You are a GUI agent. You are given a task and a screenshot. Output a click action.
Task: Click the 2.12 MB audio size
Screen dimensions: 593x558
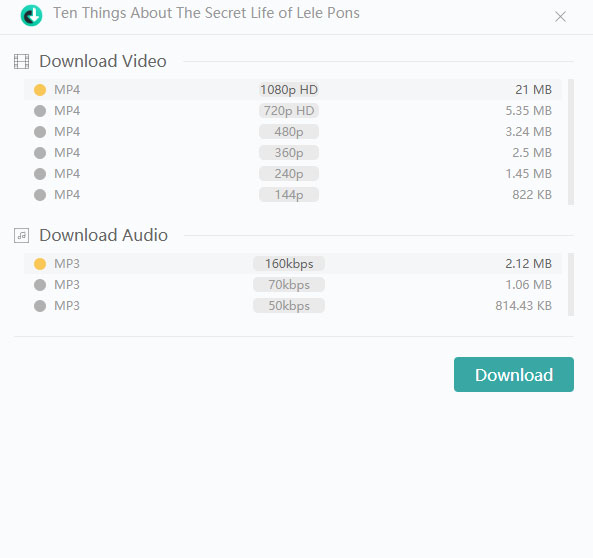529,264
